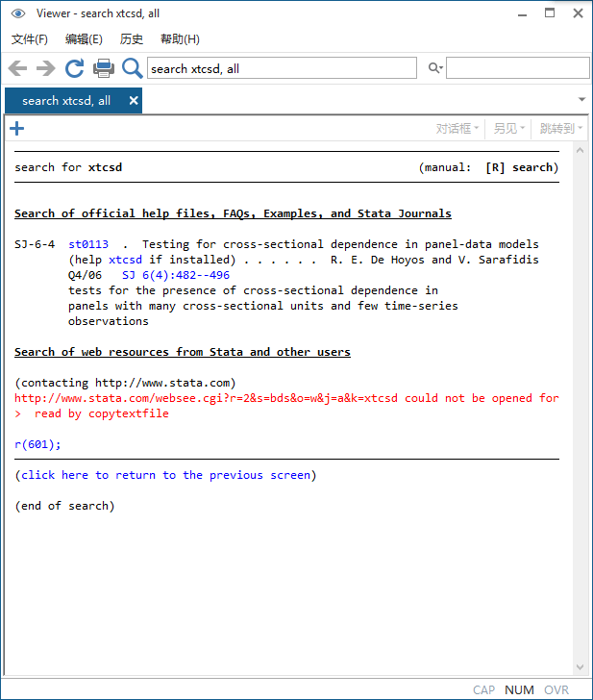Click the r(601); error code link
The image size is (593, 700).
tap(37, 444)
